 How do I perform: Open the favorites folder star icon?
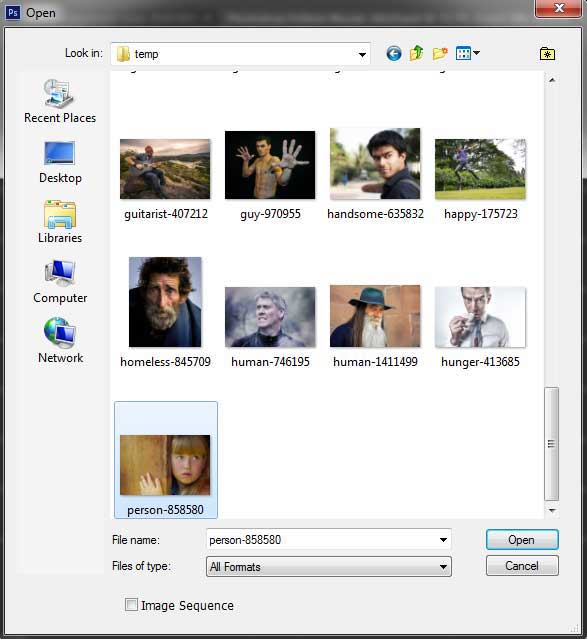tap(547, 53)
